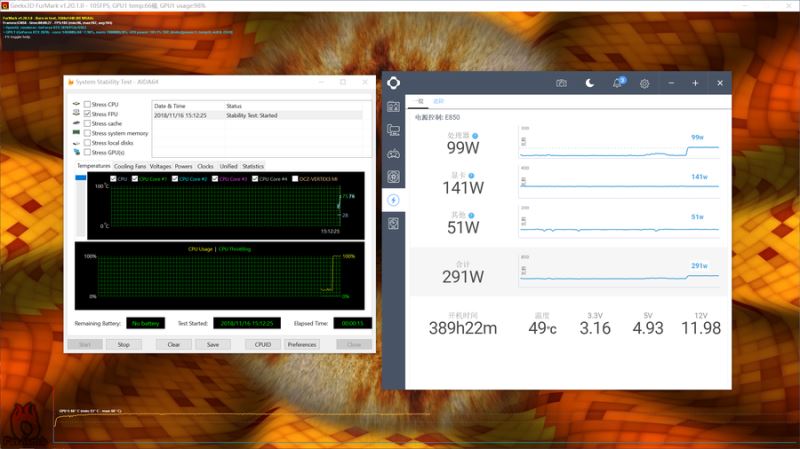
Task: Click the power monitor app logo
Action: [393, 83]
